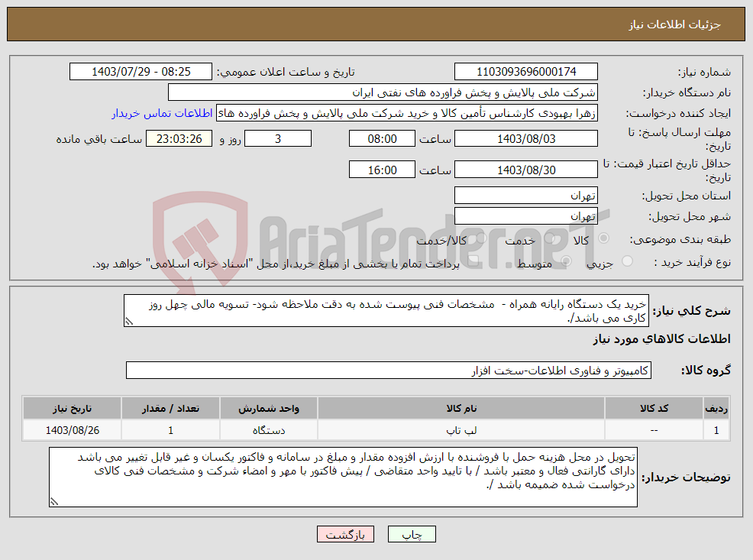
Task: Click the واحد شمارش column header
Action: [269, 408]
